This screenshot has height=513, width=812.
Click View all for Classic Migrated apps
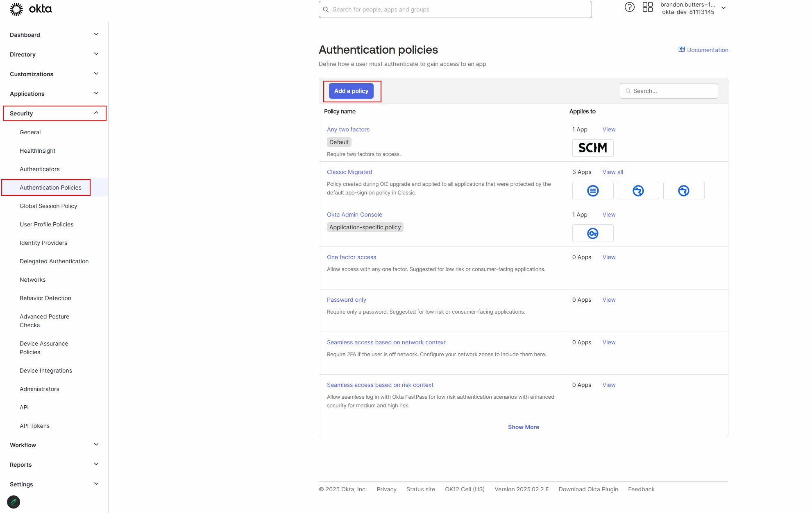pos(612,172)
